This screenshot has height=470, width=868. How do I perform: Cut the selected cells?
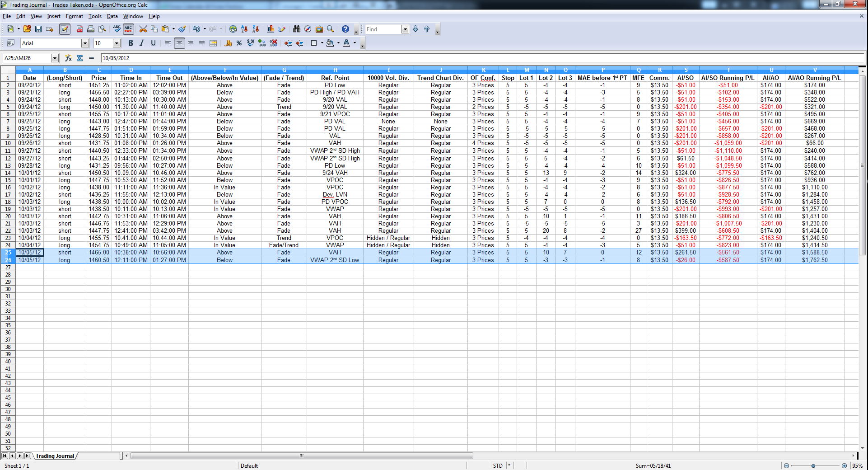tap(143, 29)
